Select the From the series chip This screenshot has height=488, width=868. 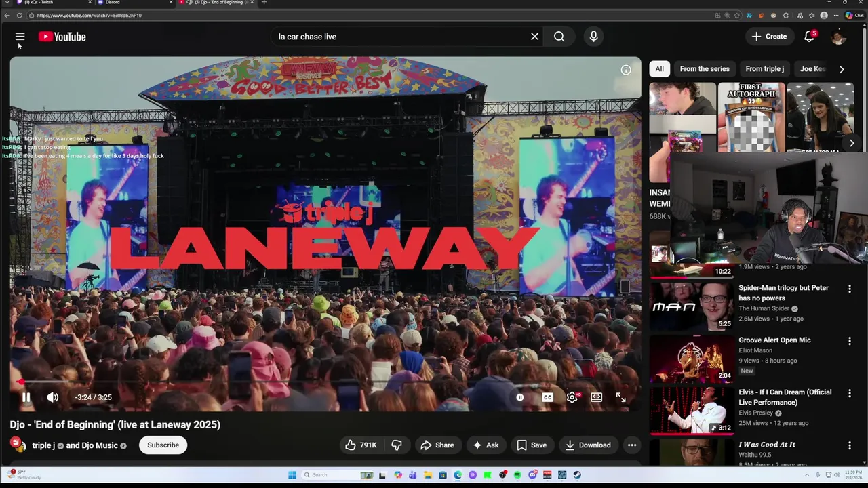tap(705, 69)
